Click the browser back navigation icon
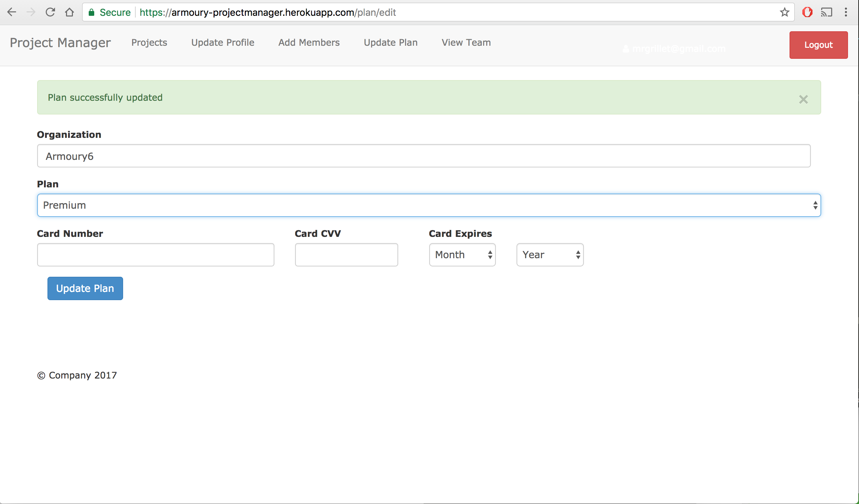This screenshot has height=504, width=859. 12,12
